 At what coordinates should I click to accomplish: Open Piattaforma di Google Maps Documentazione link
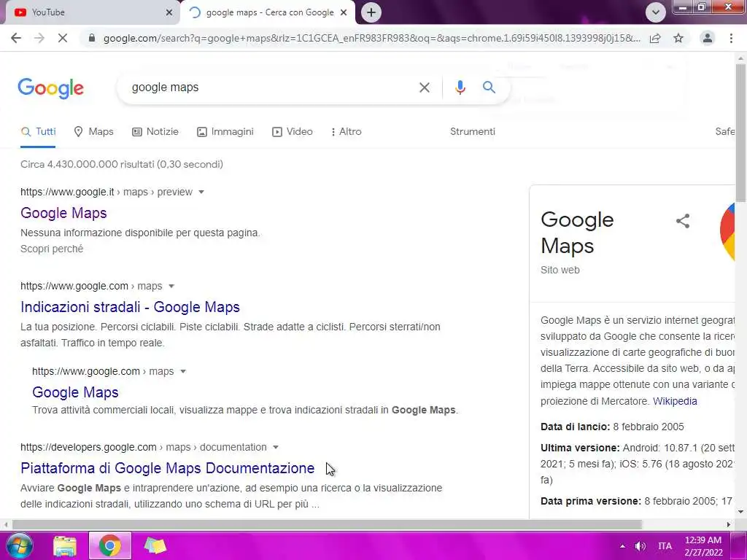point(167,469)
